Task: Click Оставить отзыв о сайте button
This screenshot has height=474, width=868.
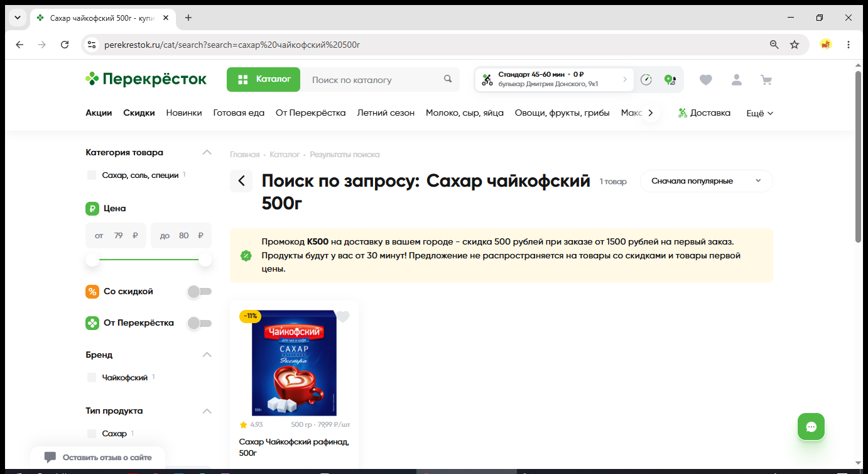Action: 98,457
